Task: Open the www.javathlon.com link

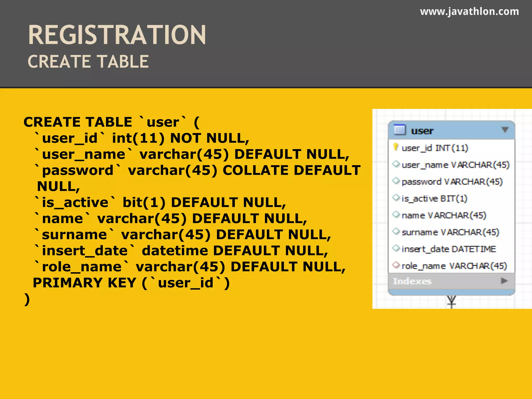Action: [x=469, y=12]
